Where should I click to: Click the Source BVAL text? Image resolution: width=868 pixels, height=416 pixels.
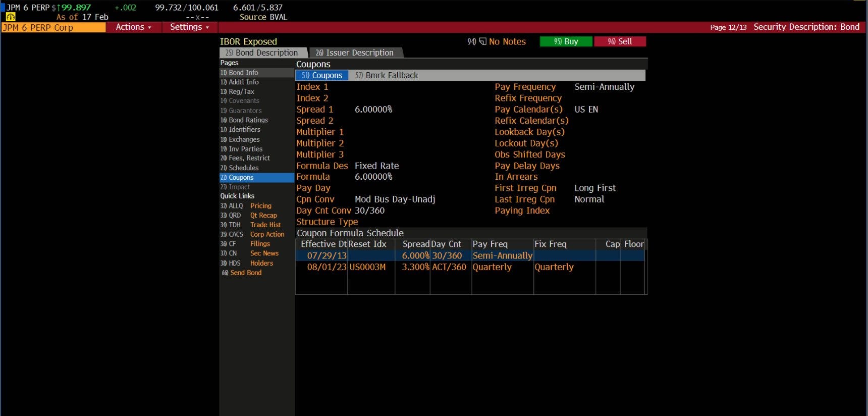[x=263, y=17]
